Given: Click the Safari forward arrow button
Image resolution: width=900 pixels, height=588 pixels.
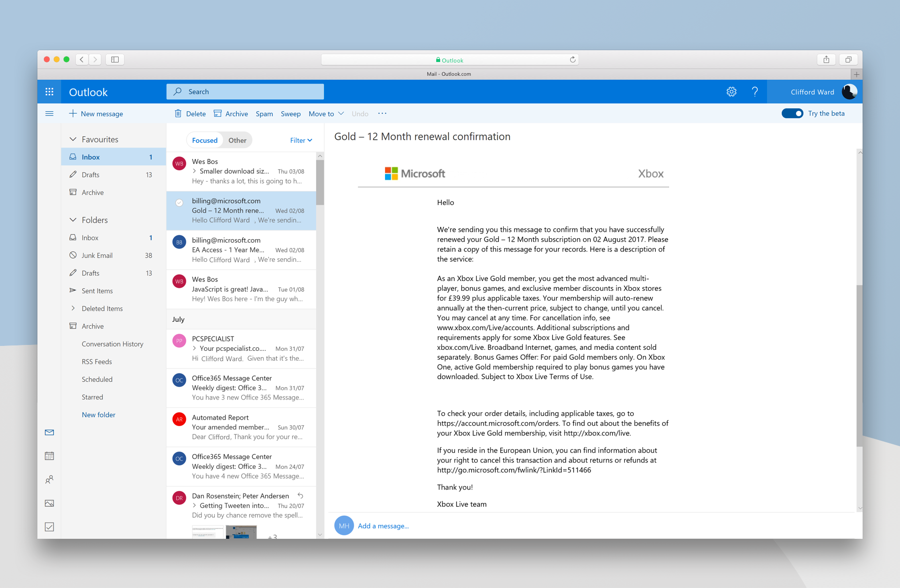Looking at the screenshot, I should click(96, 60).
